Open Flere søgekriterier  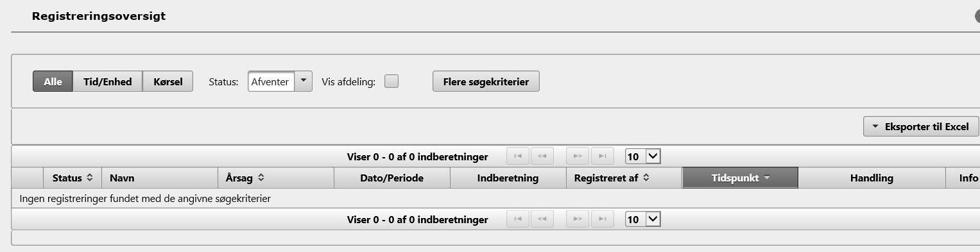tap(486, 81)
